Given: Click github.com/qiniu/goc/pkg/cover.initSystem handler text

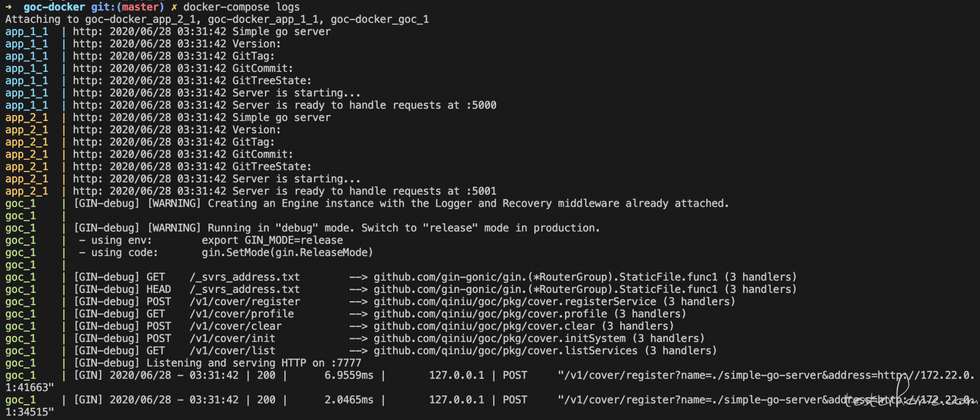Looking at the screenshot, I should click(500, 338).
